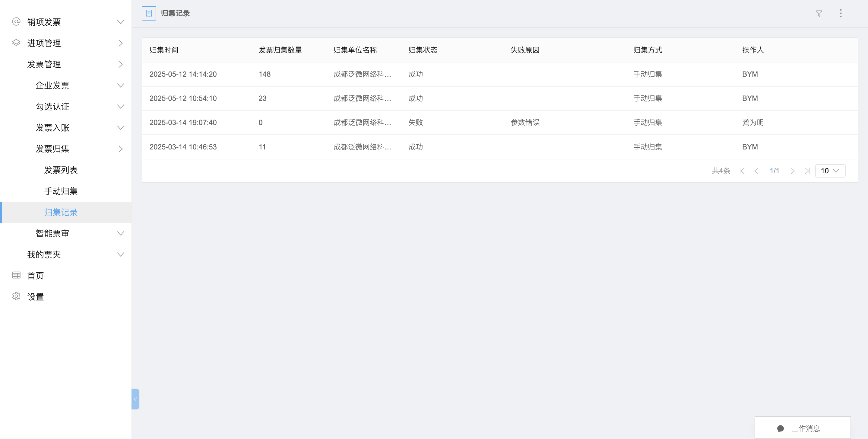Click the 参数错误 failure reason cell

coord(525,123)
